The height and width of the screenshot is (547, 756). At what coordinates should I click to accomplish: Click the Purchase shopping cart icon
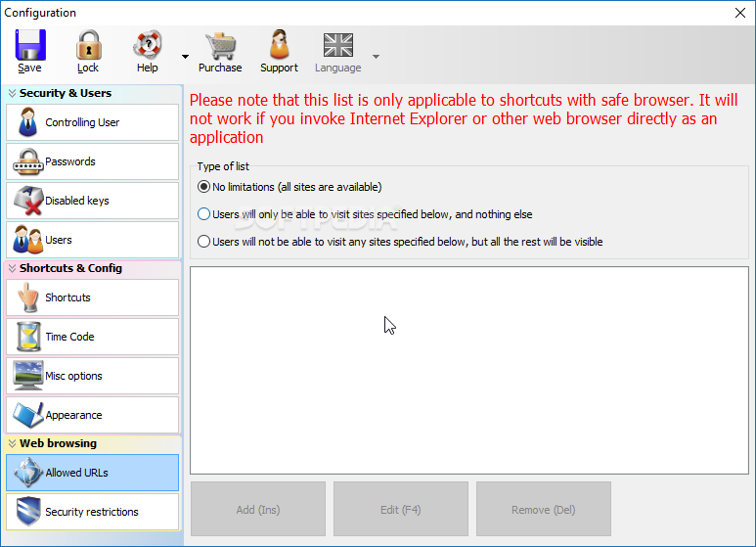tap(220, 46)
